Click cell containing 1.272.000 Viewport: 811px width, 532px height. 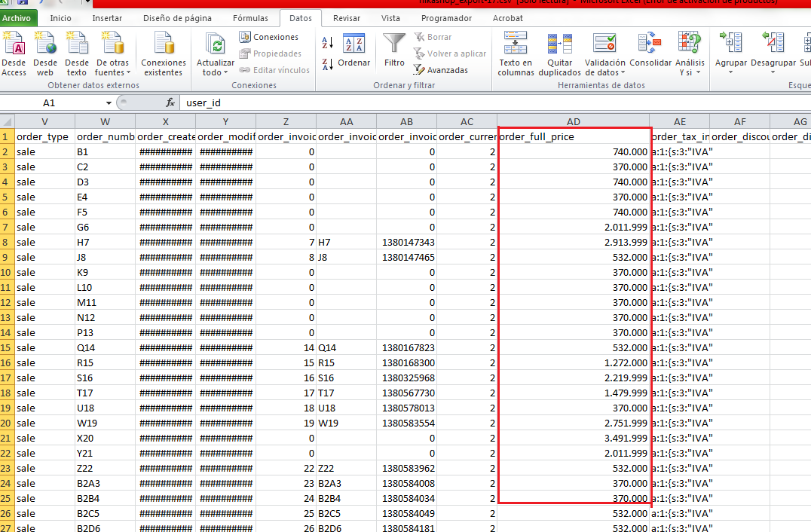pyautogui.click(x=573, y=363)
